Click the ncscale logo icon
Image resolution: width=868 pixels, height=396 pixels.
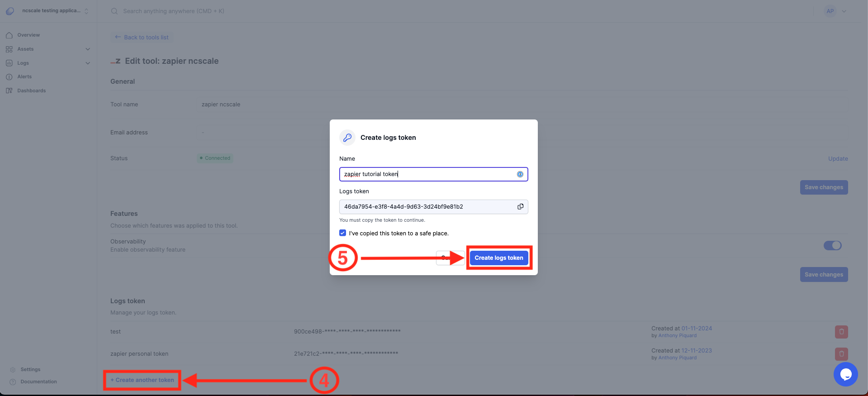(10, 11)
